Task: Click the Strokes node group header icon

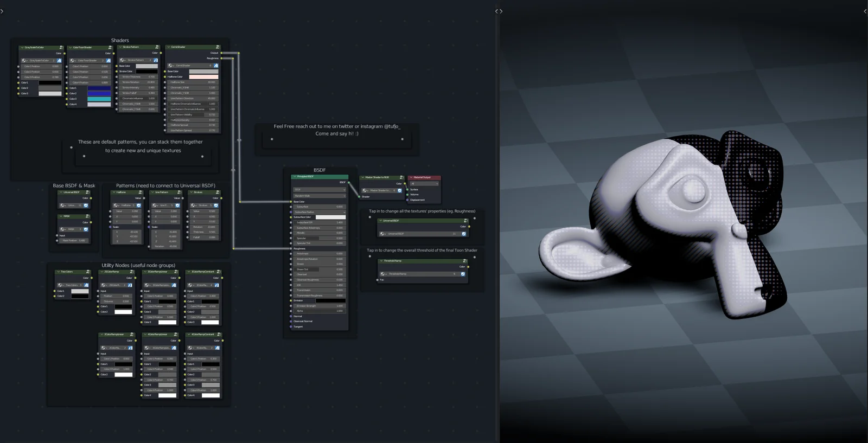Action: [218, 192]
